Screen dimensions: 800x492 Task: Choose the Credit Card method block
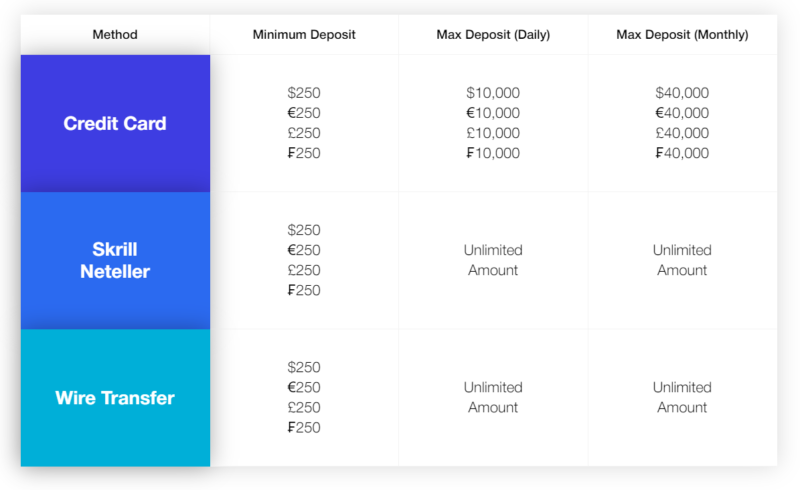(115, 124)
